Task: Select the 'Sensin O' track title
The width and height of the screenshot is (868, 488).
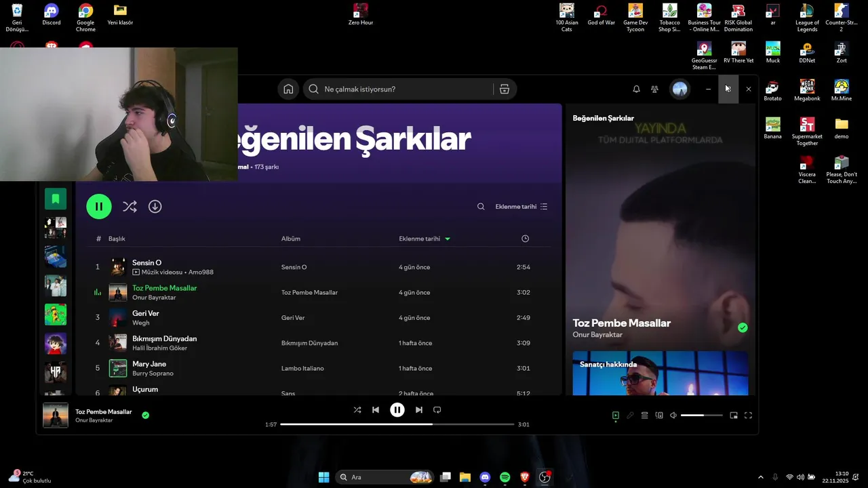Action: click(147, 262)
